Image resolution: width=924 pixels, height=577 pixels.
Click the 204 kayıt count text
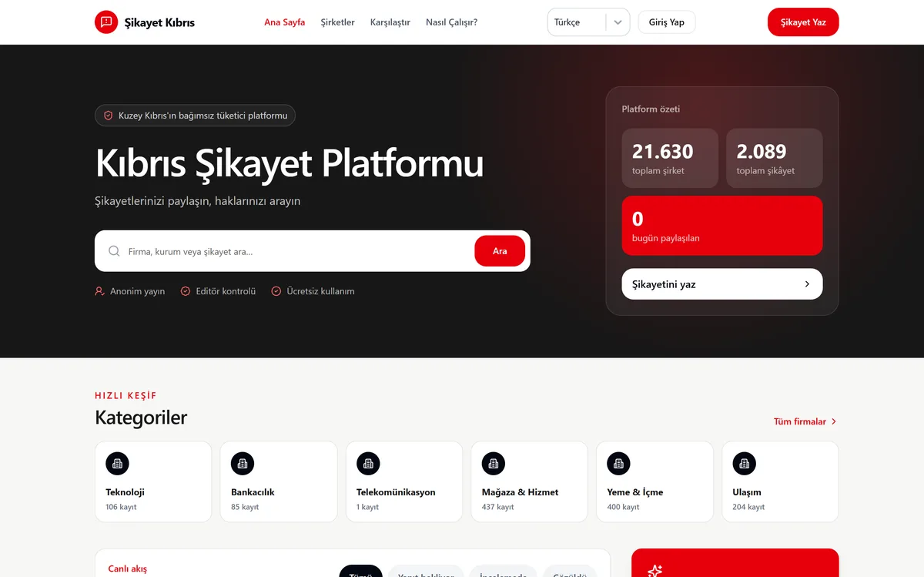coord(748,507)
